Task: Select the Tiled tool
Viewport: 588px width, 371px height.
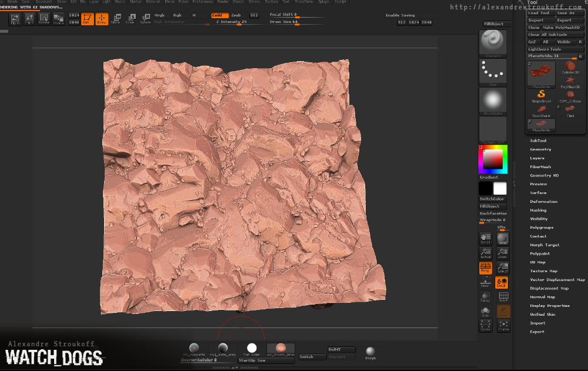Action: pyautogui.click(x=570, y=111)
